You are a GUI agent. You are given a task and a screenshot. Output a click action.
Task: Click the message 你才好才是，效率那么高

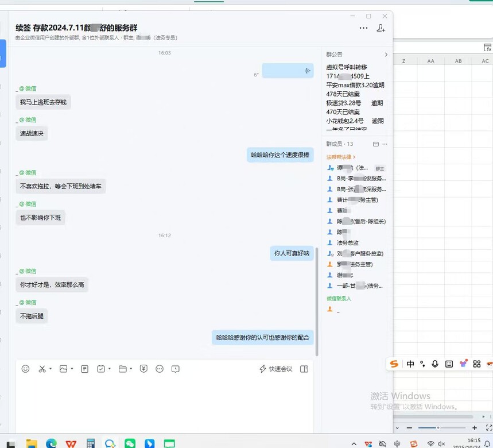point(52,285)
